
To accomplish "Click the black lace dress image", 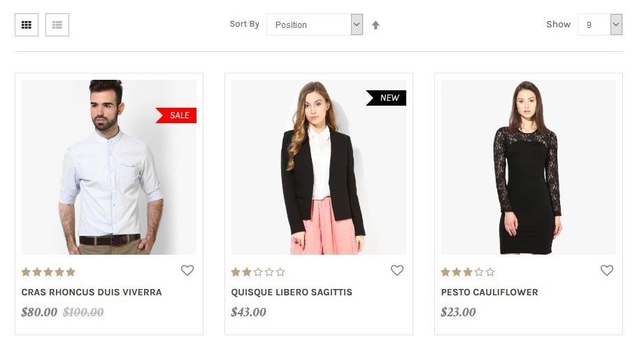I will coord(529,168).
